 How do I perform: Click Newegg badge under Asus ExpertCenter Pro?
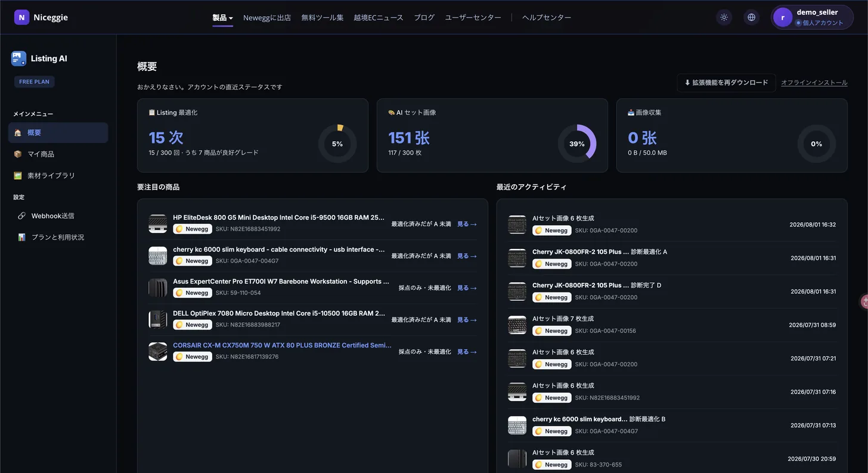193,293
